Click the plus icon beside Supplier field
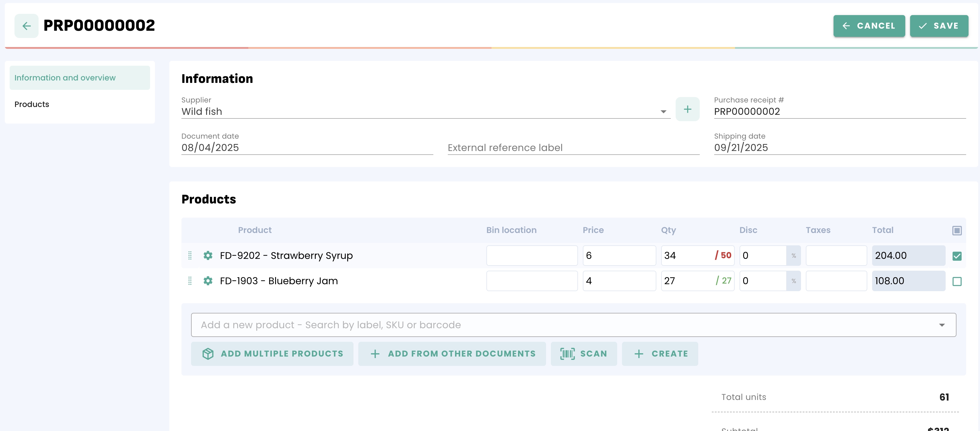Viewport: 980px width, 431px height. click(687, 109)
